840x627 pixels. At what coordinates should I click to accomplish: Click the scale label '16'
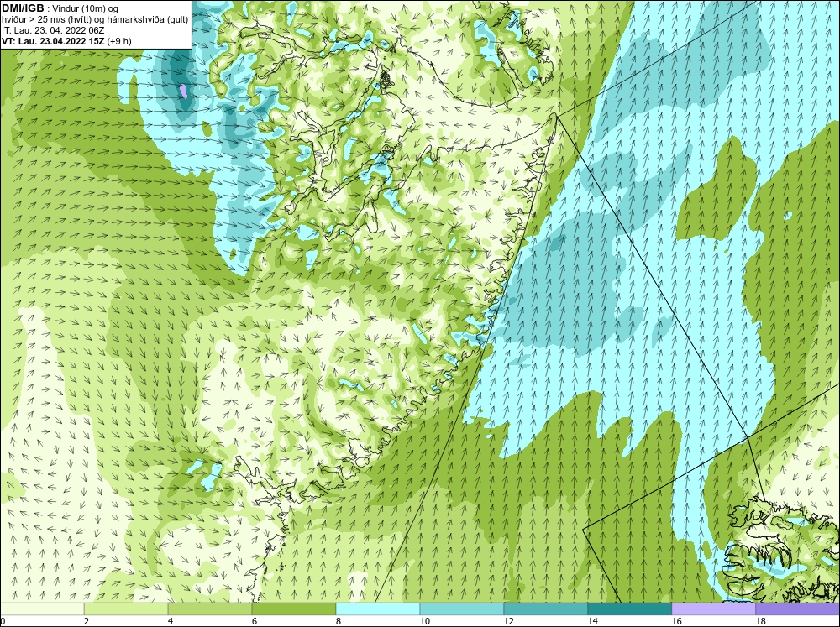click(x=677, y=621)
